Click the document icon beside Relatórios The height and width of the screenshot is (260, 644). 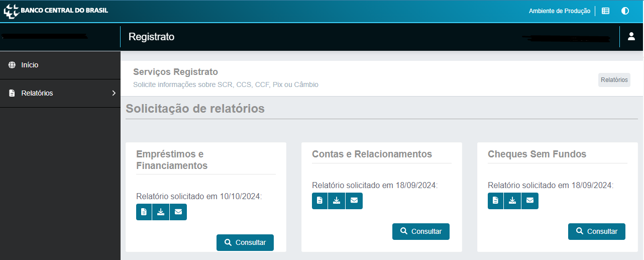[x=12, y=93]
